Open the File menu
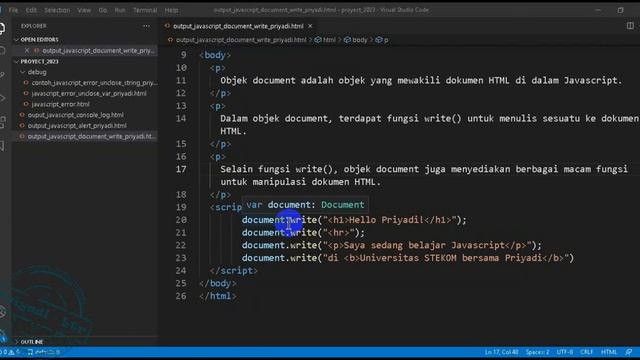Image resolution: width=640 pixels, height=360 pixels. pyautogui.click(x=13, y=10)
